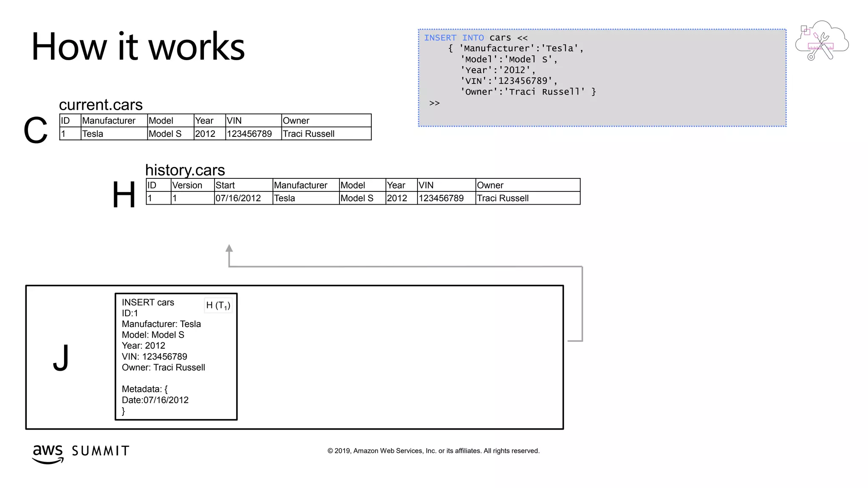Click the Manufacturer header in current.cars
Image resolution: width=868 pixels, height=488 pixels.
(x=108, y=121)
